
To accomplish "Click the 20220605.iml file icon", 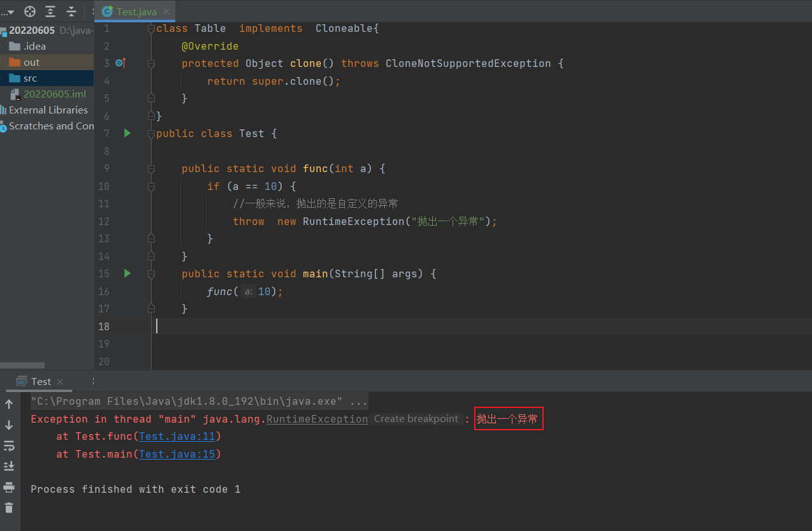I will tap(15, 94).
